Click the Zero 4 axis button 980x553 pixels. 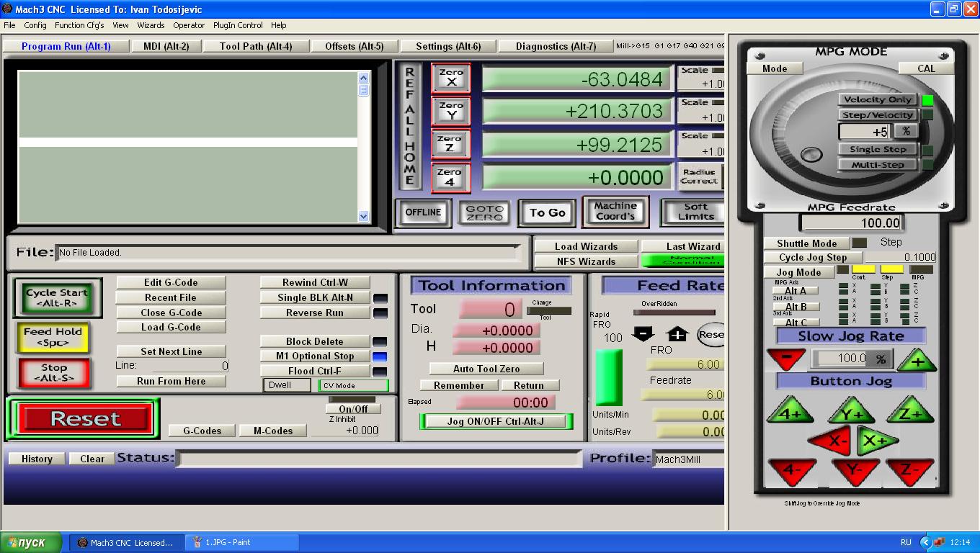(x=451, y=177)
